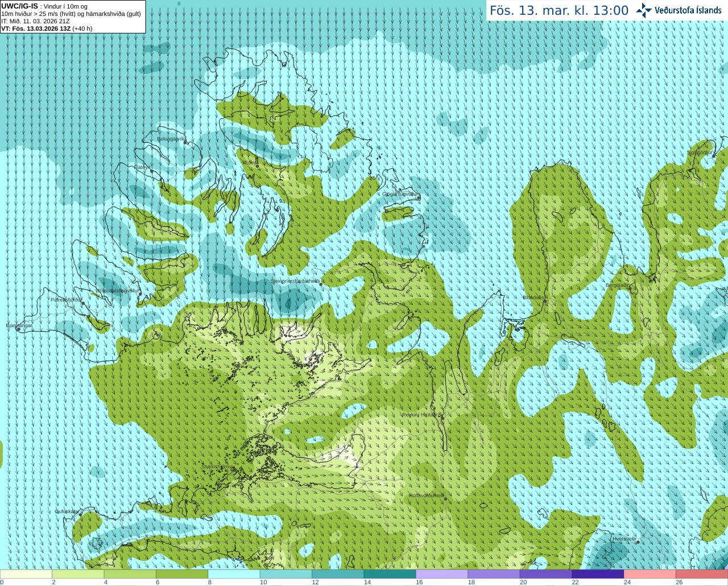Click the legend value '12'
Image resolution: width=728 pixels, height=586 pixels.
(x=315, y=583)
